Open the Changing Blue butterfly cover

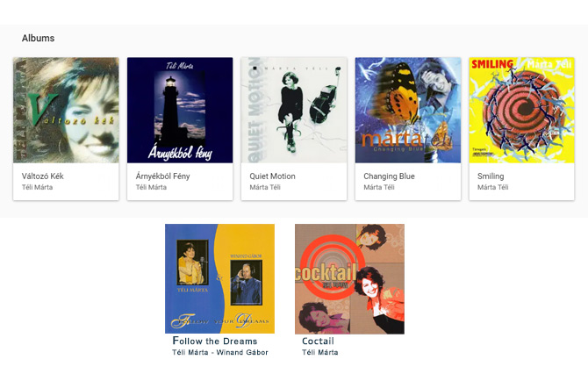click(x=408, y=110)
